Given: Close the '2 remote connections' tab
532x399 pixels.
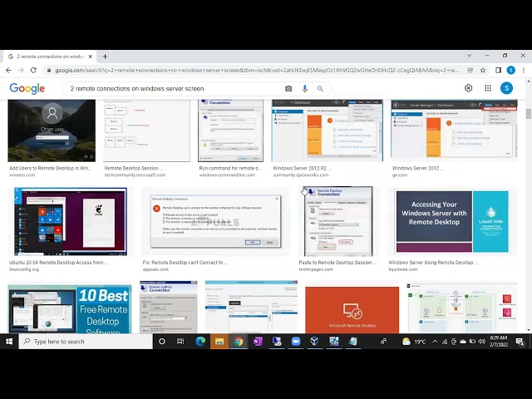Looking at the screenshot, I should (91, 57).
